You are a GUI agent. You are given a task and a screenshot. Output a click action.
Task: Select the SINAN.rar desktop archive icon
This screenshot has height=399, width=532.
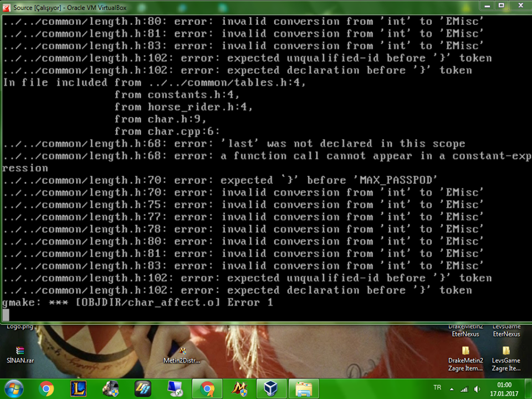20,355
